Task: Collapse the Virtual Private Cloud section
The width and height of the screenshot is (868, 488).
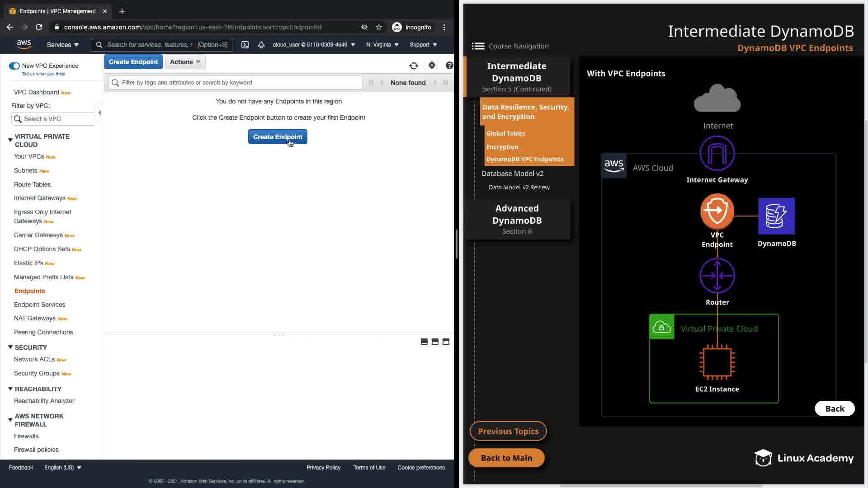Action: 10,140
